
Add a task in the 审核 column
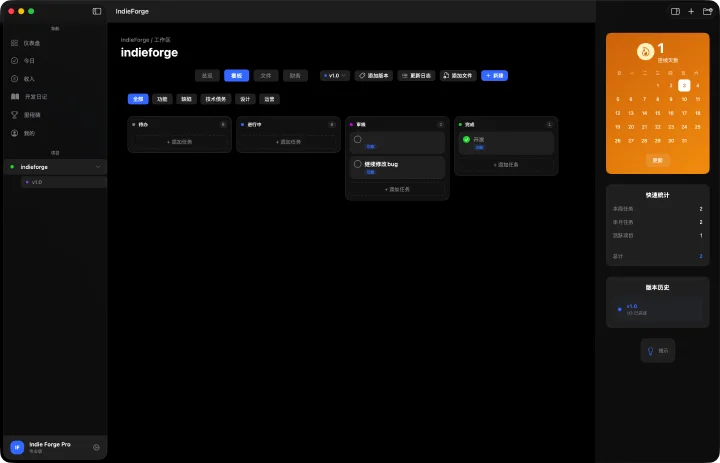397,189
